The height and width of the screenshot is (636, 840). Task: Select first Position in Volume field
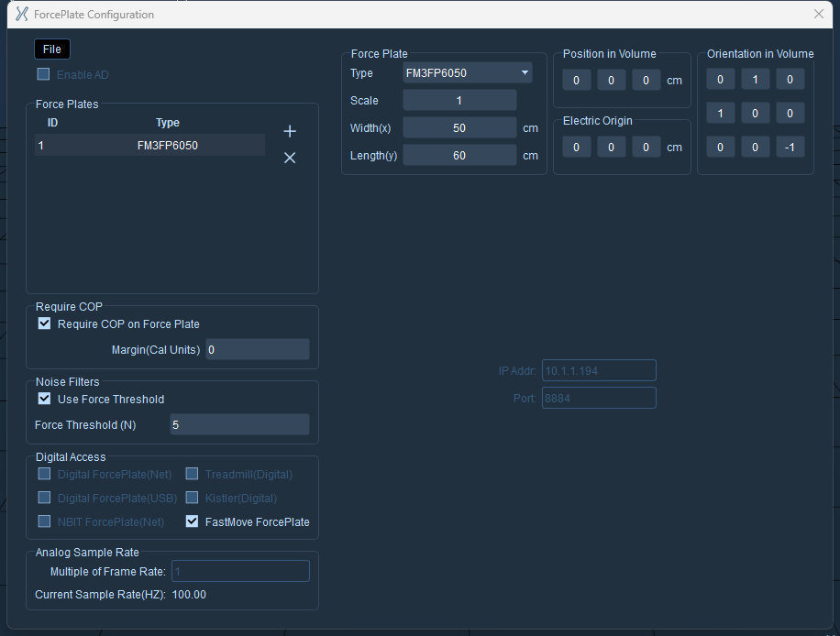point(577,81)
